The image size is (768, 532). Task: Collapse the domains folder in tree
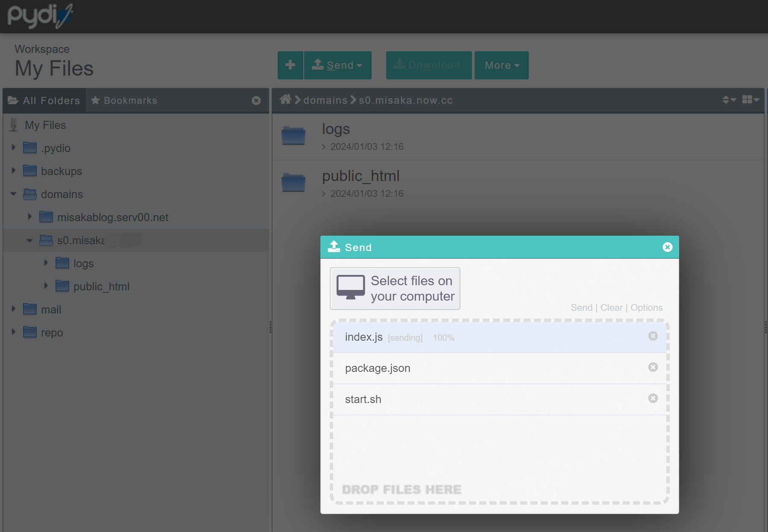point(14,194)
